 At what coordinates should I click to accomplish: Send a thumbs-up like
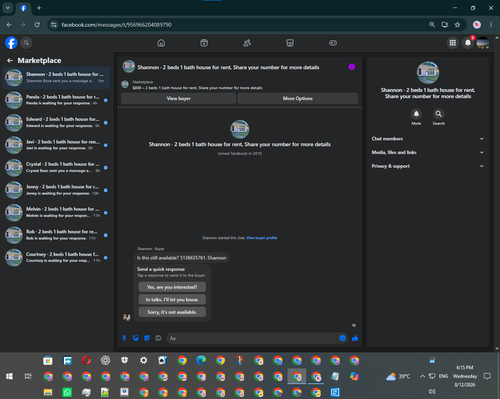[x=355, y=338]
